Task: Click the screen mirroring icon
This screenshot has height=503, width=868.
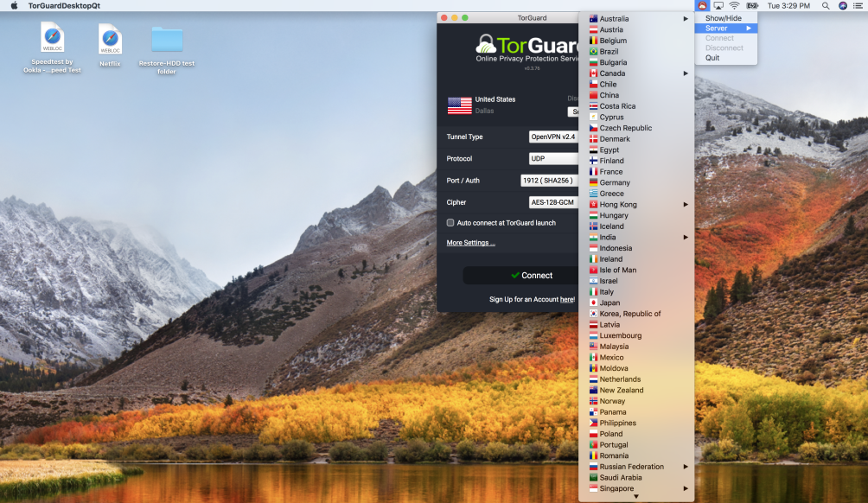Action: [718, 5]
